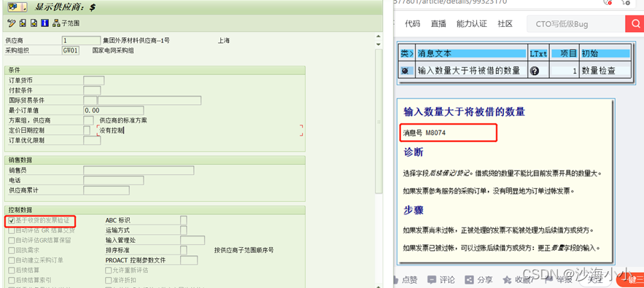Toggle 回执需求 checkbox

pos(11,250)
